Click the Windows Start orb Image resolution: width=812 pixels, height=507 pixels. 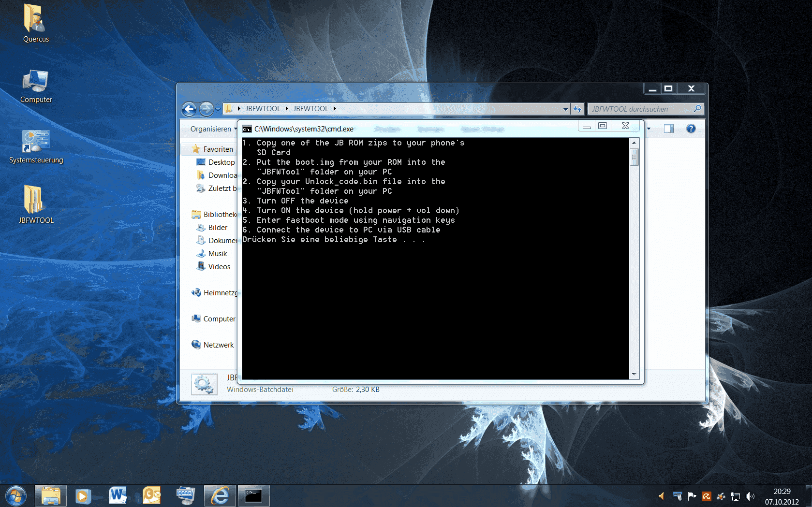pyautogui.click(x=16, y=496)
